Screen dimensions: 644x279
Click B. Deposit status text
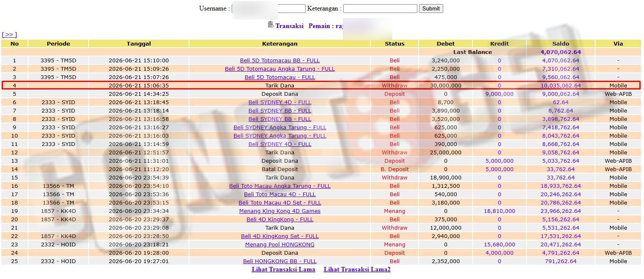tap(395, 169)
